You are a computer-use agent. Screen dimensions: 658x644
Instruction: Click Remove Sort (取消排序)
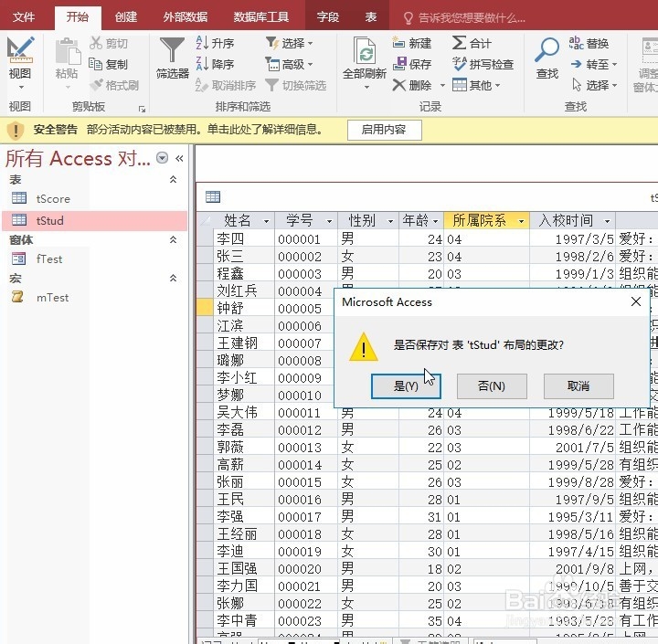pyautogui.click(x=226, y=85)
